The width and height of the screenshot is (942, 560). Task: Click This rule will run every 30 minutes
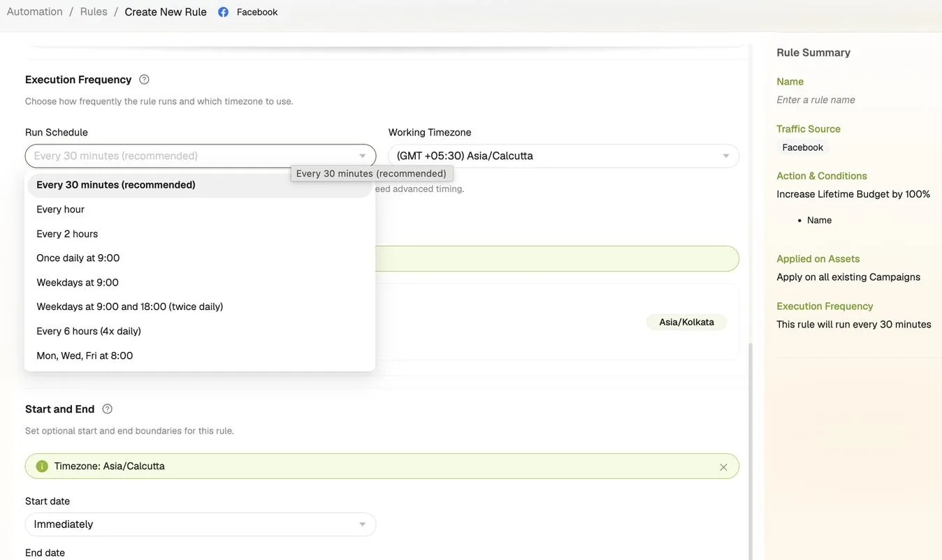click(854, 325)
